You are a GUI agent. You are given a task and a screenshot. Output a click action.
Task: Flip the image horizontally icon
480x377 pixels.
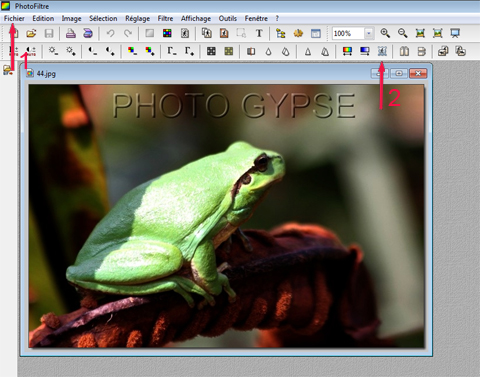[404, 51]
